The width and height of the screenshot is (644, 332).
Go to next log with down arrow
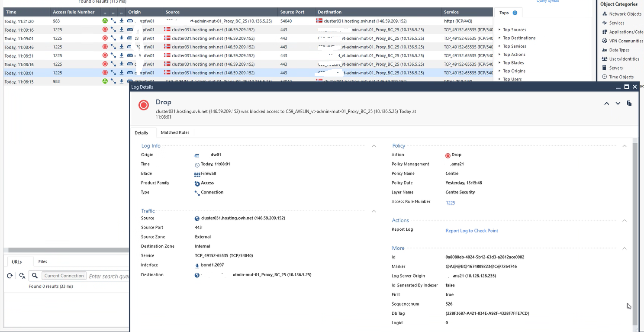pos(618,103)
